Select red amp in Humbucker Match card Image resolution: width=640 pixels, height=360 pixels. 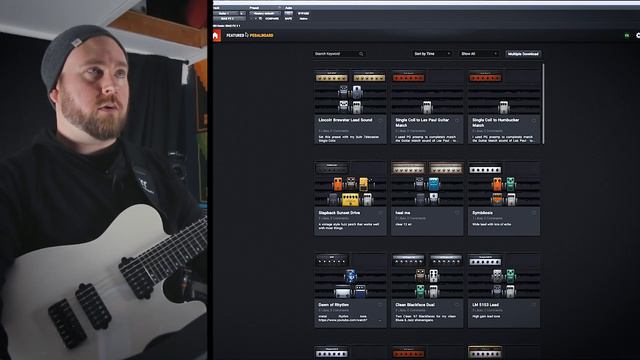coord(485,77)
